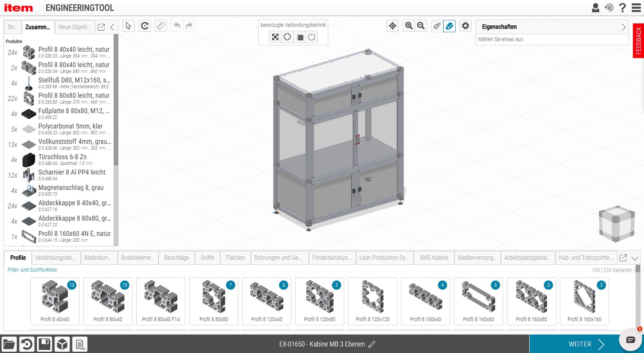Export the PDF document
Viewport: 644px width, 353px height.
pyautogui.click(x=80, y=344)
